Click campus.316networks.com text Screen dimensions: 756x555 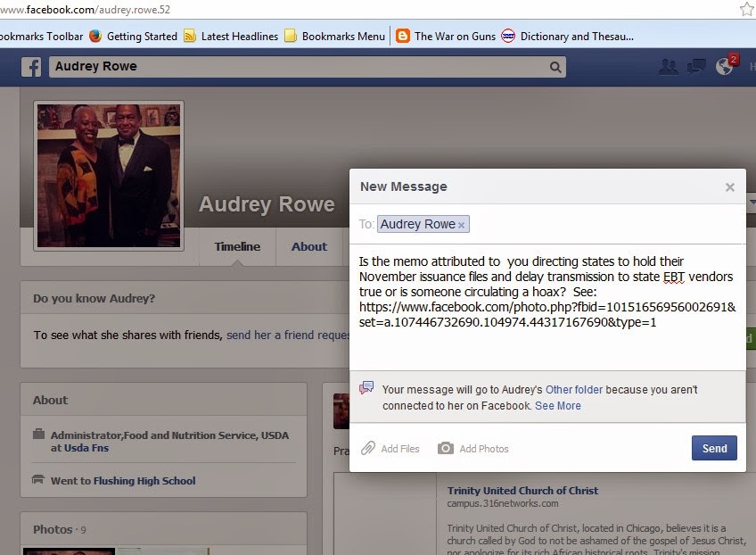[x=503, y=503]
